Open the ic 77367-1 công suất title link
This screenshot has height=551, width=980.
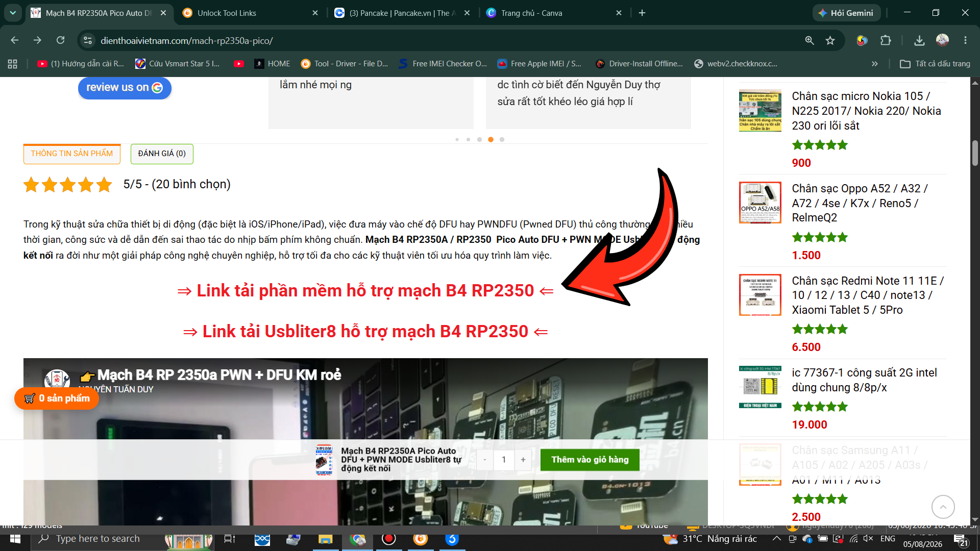click(x=864, y=380)
